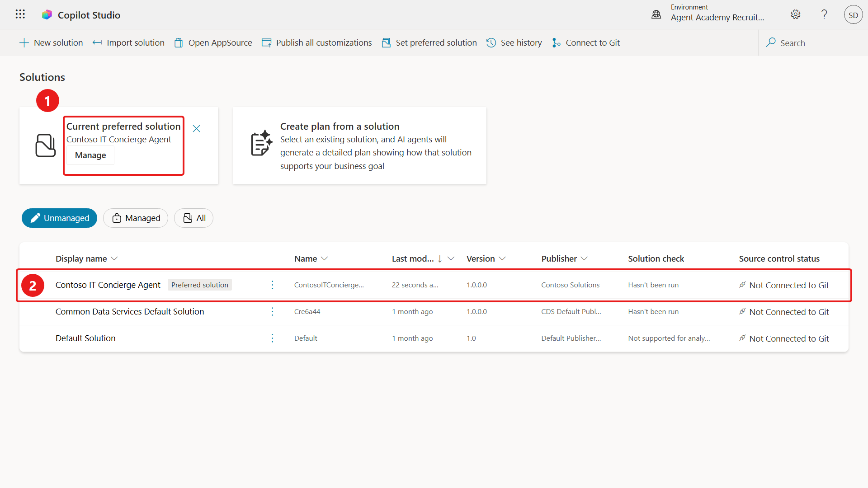Click the Copilot Studio logo icon
The image size is (868, 488).
coord(47,15)
